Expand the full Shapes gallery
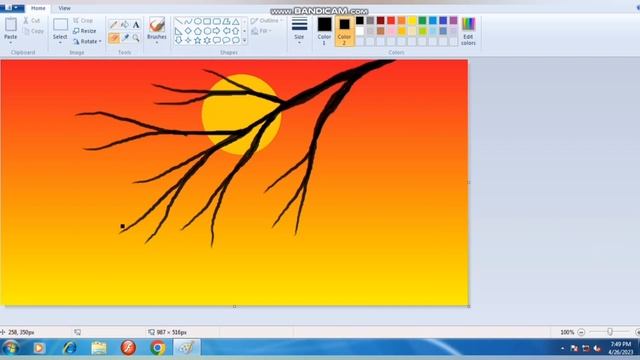 point(244,40)
